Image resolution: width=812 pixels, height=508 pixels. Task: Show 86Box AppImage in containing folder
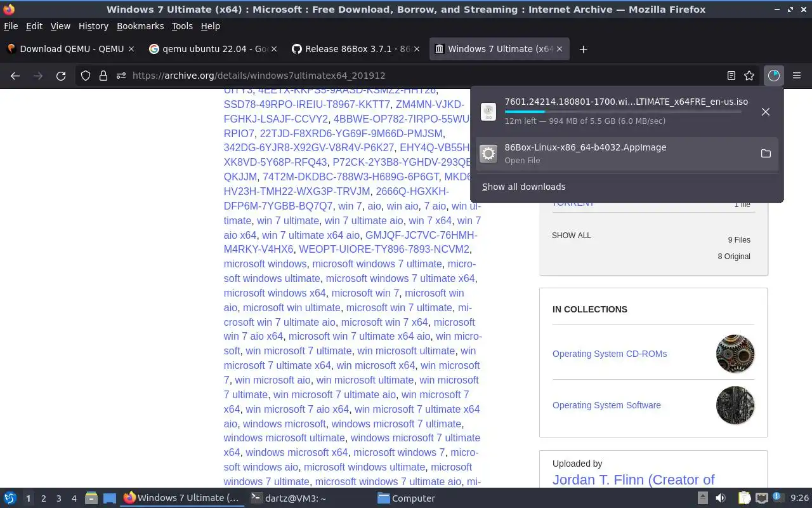tap(766, 154)
